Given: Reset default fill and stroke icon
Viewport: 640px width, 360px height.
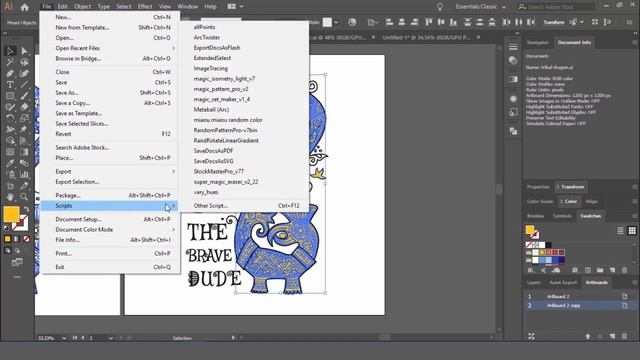Looking at the screenshot, I should coord(6,228).
